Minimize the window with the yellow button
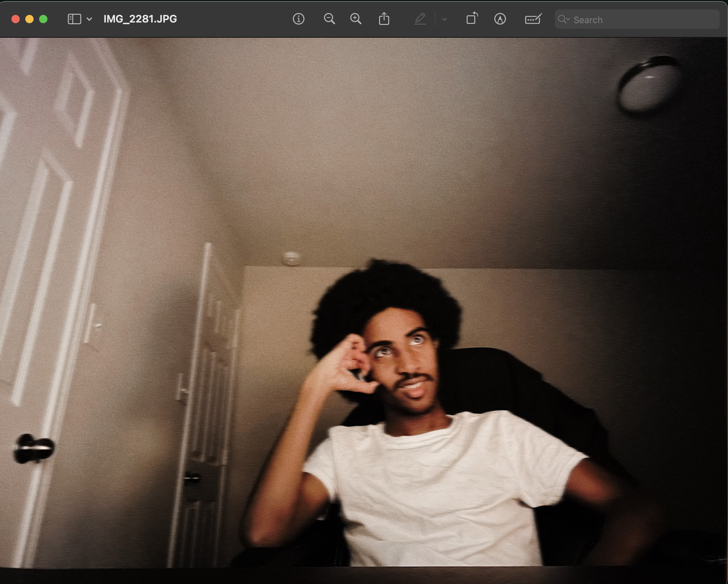Viewport: 728px width, 584px height. pyautogui.click(x=29, y=19)
